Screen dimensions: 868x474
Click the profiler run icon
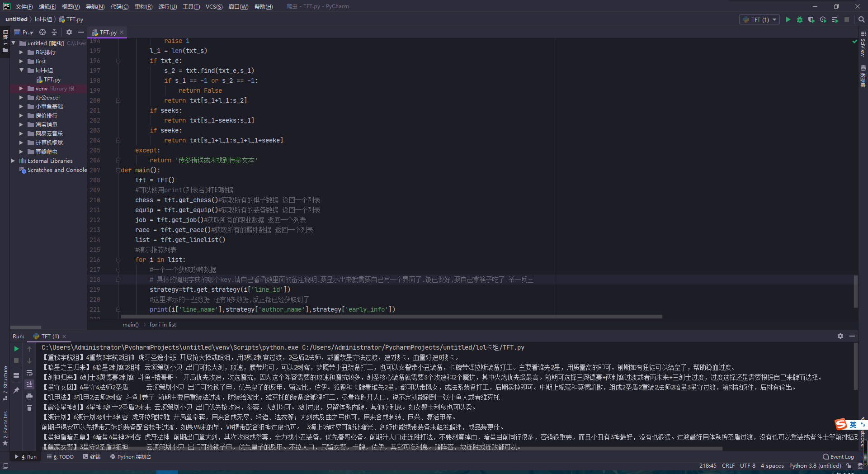(x=823, y=19)
